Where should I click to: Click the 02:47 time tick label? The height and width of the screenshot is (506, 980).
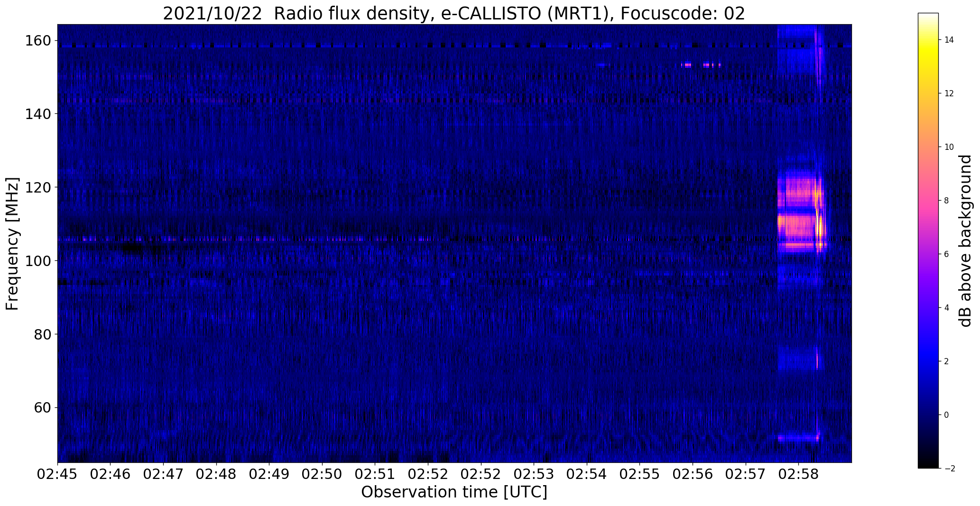coord(164,475)
